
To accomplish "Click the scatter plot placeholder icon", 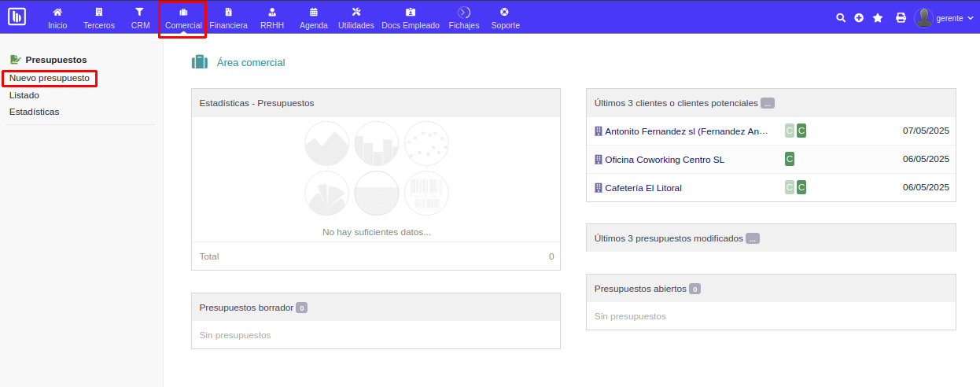I will pyautogui.click(x=426, y=143).
